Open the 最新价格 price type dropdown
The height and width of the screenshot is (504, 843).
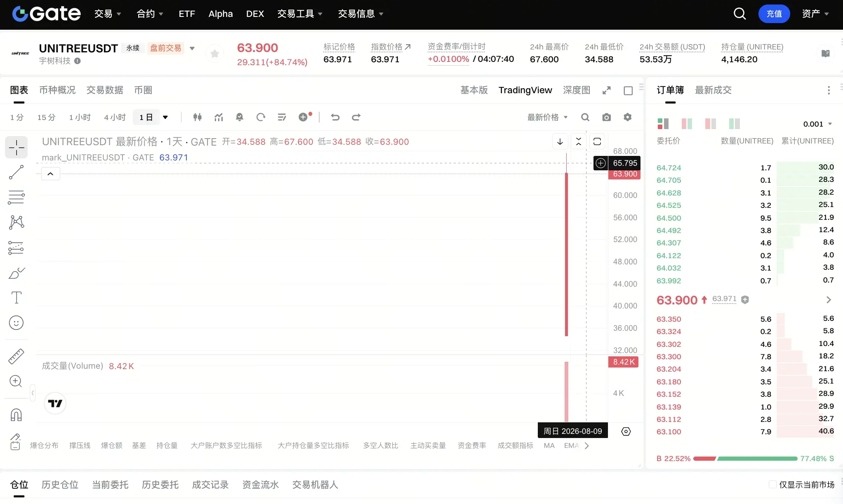[x=547, y=118]
